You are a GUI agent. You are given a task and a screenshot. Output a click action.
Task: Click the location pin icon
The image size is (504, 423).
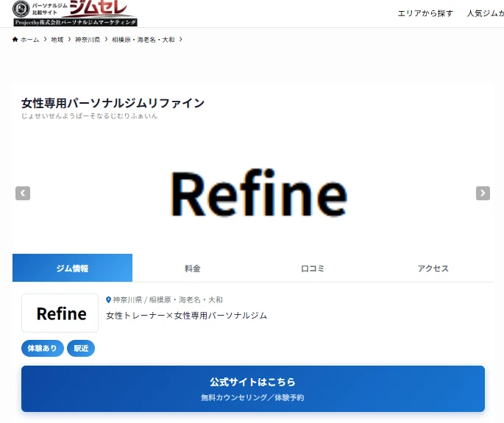coord(109,300)
